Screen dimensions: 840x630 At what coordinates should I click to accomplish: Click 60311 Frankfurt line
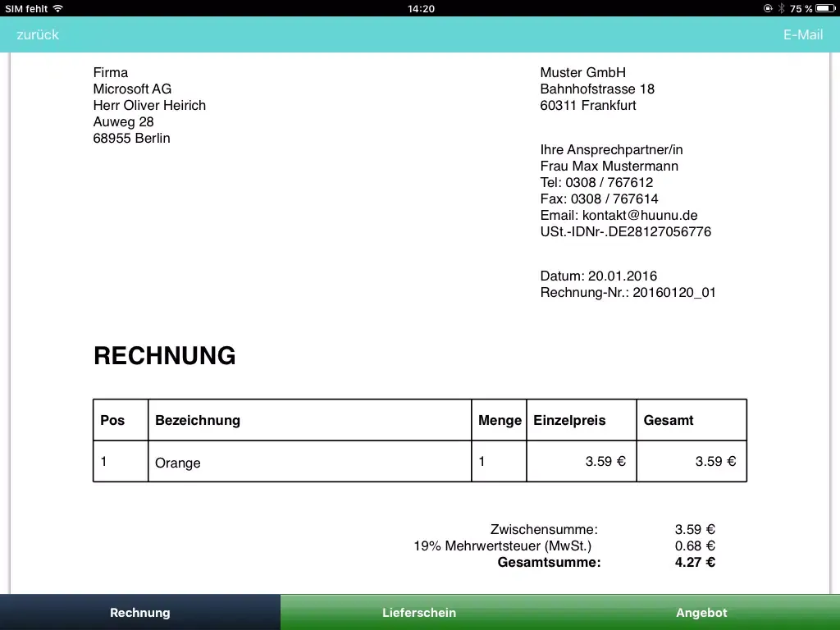(x=588, y=105)
